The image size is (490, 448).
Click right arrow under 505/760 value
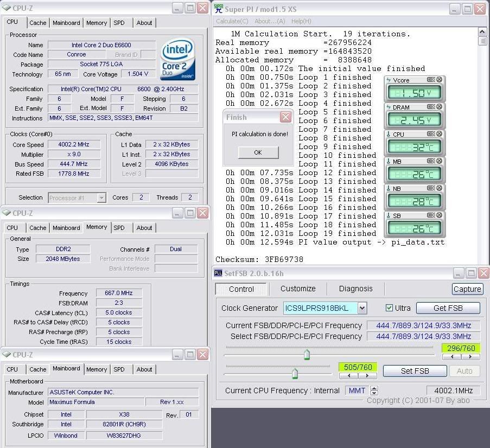[367, 375]
